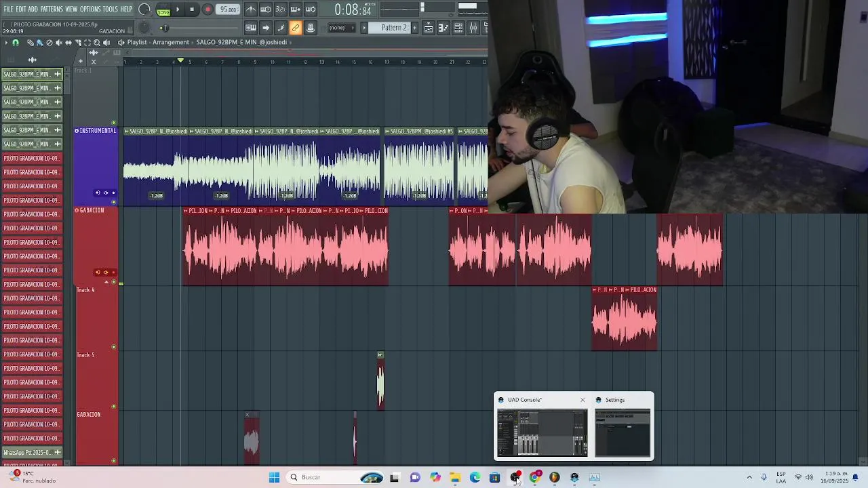Screen dimensions: 868x488
Task: Open the Playlist window icon
Action: coord(429,28)
